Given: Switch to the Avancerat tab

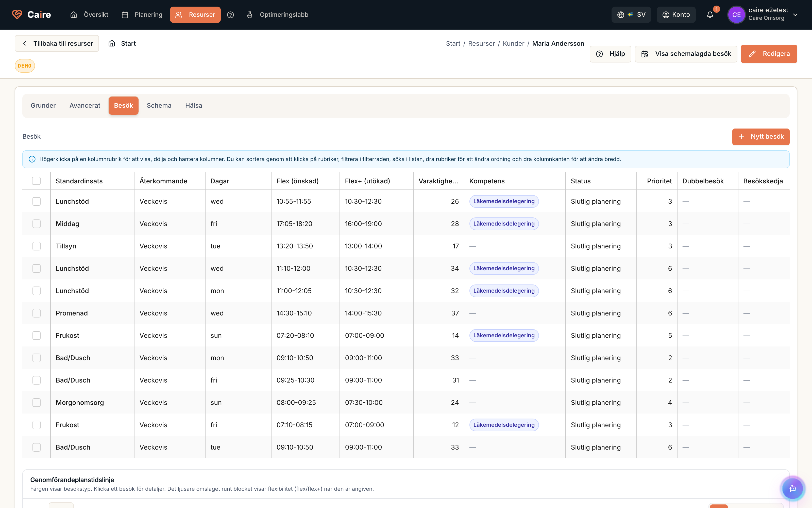Looking at the screenshot, I should click(x=85, y=105).
